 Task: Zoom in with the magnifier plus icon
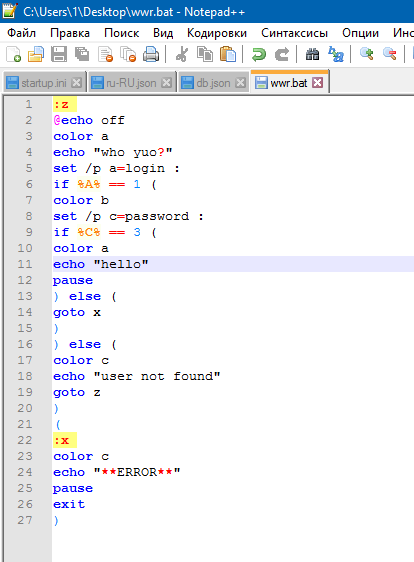tap(367, 54)
